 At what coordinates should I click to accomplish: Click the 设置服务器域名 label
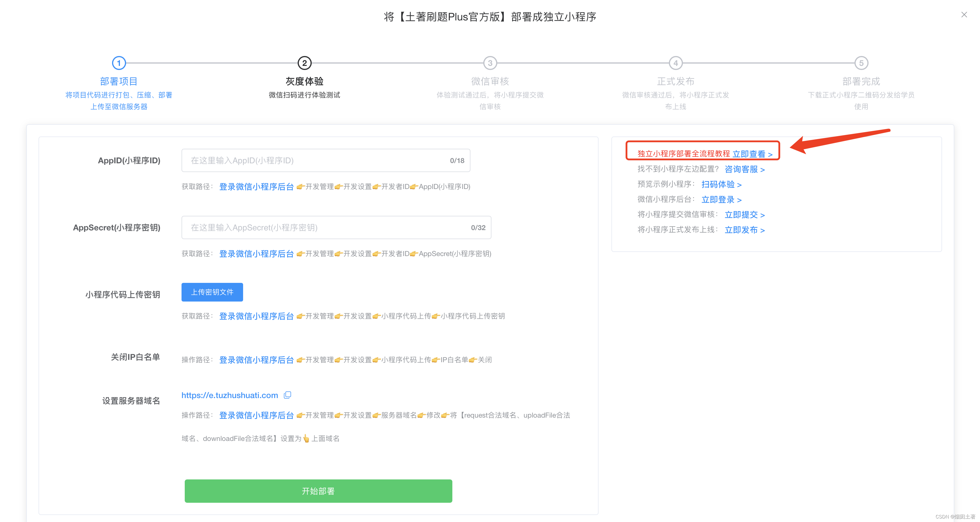pyautogui.click(x=131, y=401)
